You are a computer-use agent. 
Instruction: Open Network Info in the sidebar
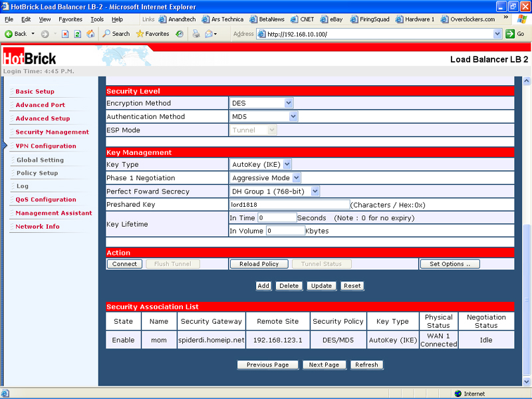37,227
